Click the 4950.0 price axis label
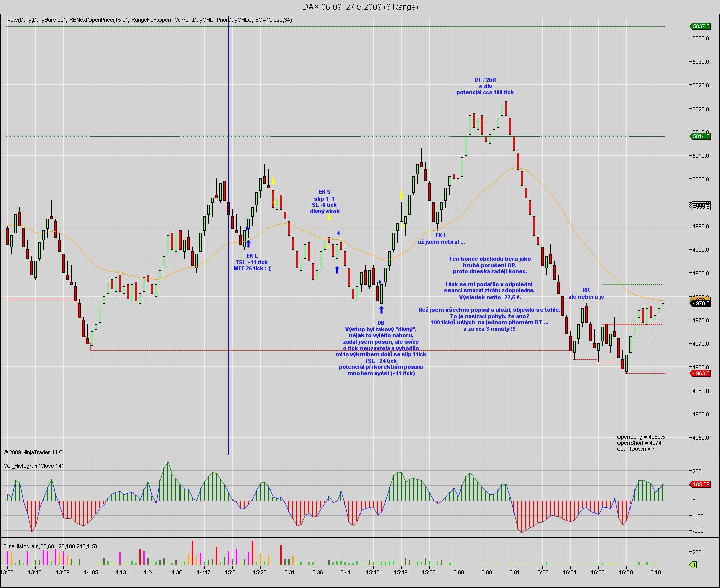 tap(700, 438)
